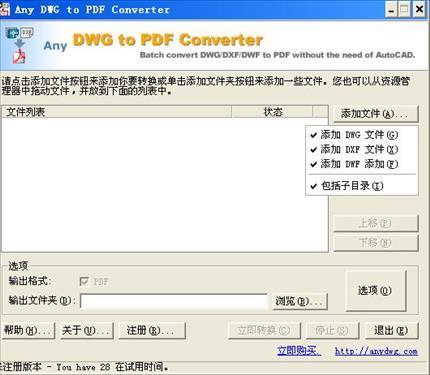Viewport: 430px width, 375px height.
Task: Click the DWG to PDF converter logo icon
Action: pyautogui.click(x=20, y=45)
